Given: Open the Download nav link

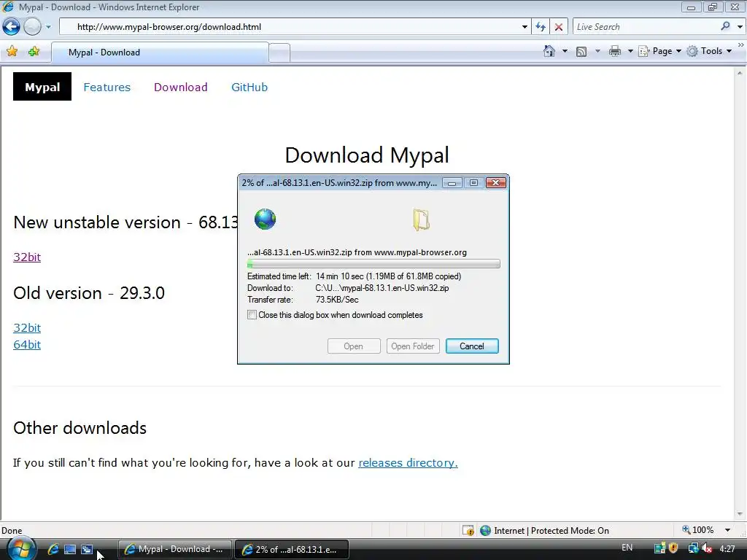Looking at the screenshot, I should click(181, 87).
